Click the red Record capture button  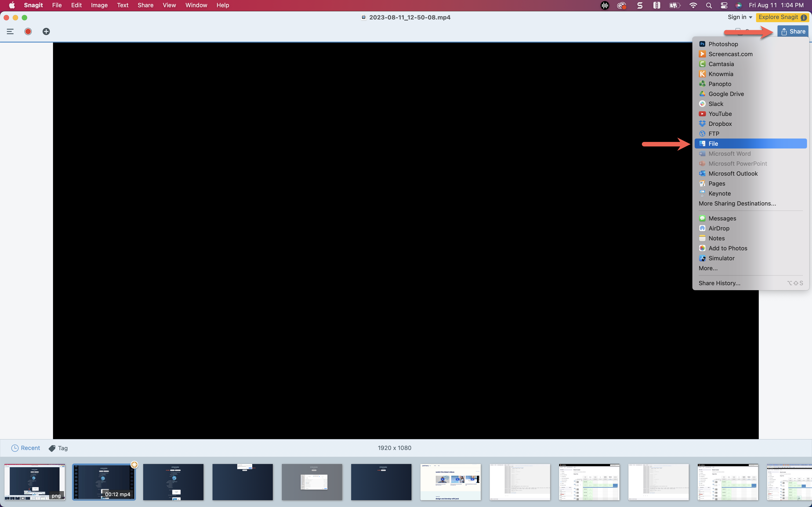pos(28,31)
